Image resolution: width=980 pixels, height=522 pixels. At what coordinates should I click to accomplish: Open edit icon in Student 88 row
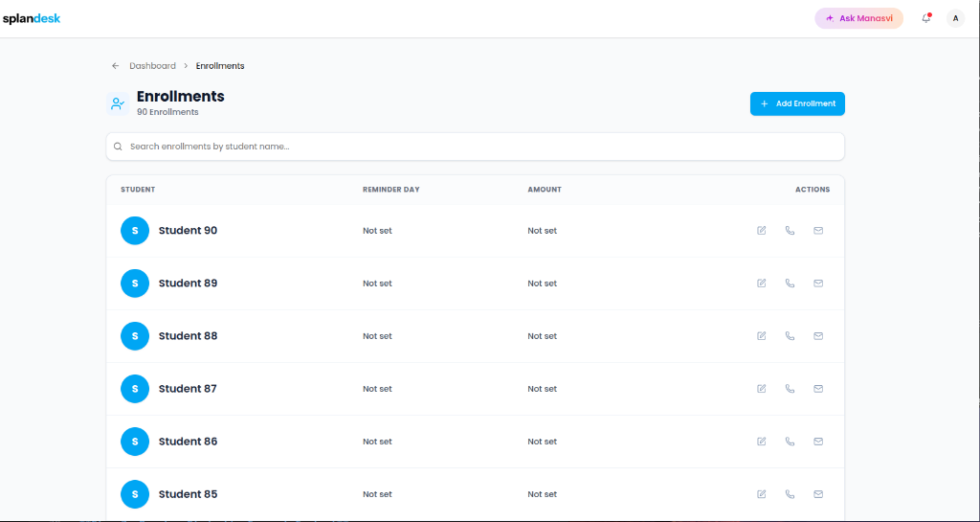(761, 335)
